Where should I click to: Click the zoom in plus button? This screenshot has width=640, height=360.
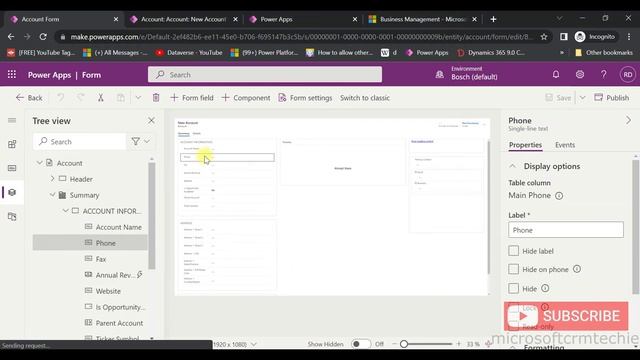coord(458,344)
